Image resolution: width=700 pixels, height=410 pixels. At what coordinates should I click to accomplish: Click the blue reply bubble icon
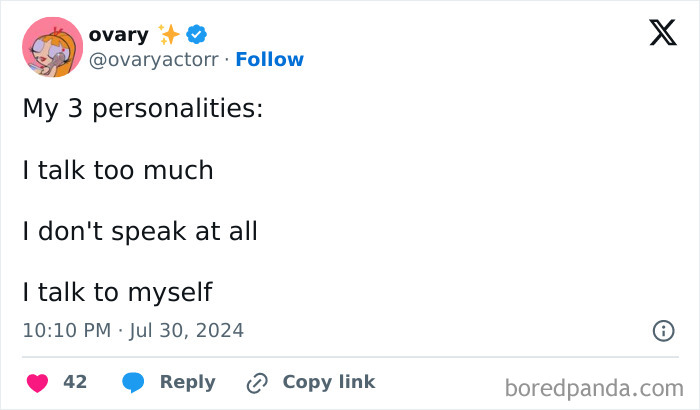point(133,382)
